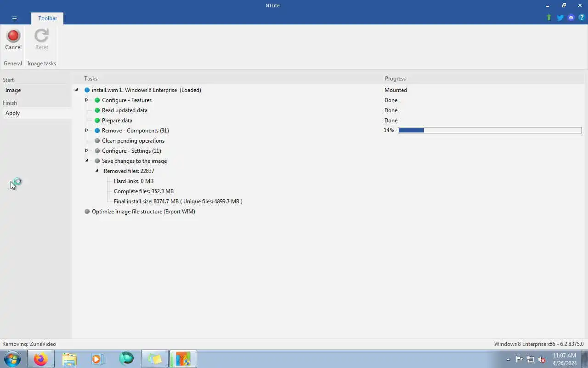Click gray dot of Configure - Settings
Image resolution: width=588 pixels, height=368 pixels.
[x=97, y=151]
